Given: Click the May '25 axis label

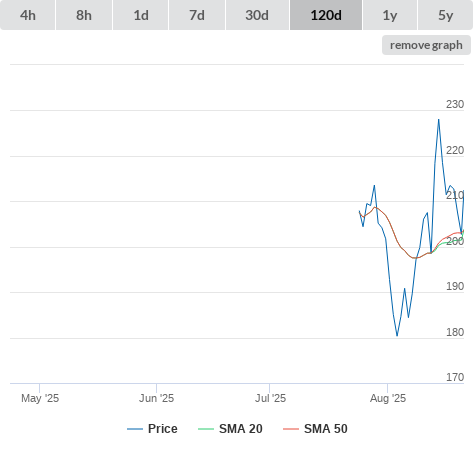Looking at the screenshot, I should [x=40, y=398].
